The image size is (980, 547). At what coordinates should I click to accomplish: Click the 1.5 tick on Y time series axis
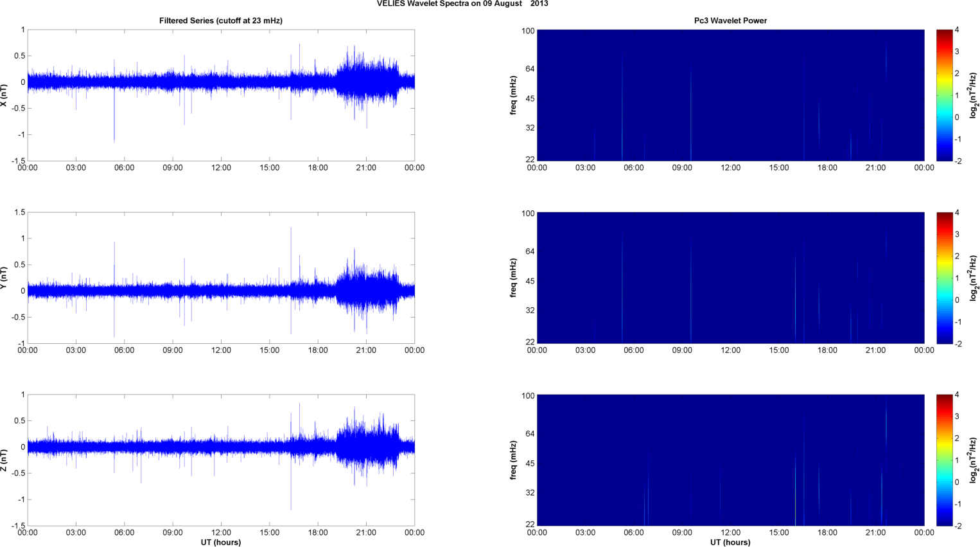coord(20,212)
